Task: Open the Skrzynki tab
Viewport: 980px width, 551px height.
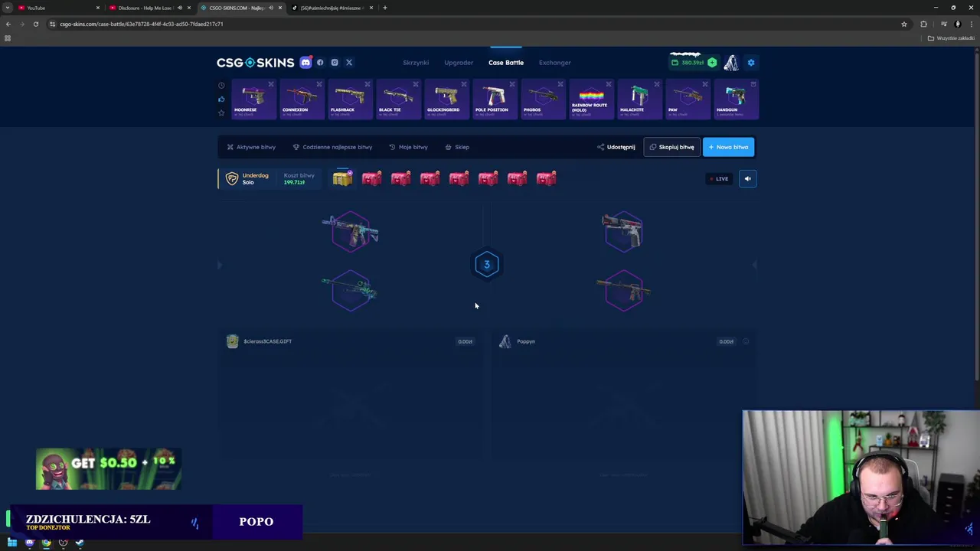Action: [416, 62]
